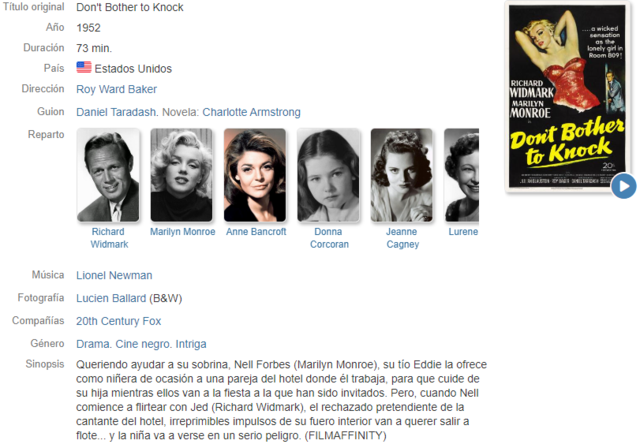
Task: Open Jeanne Cagney's cast photo
Action: [402, 175]
